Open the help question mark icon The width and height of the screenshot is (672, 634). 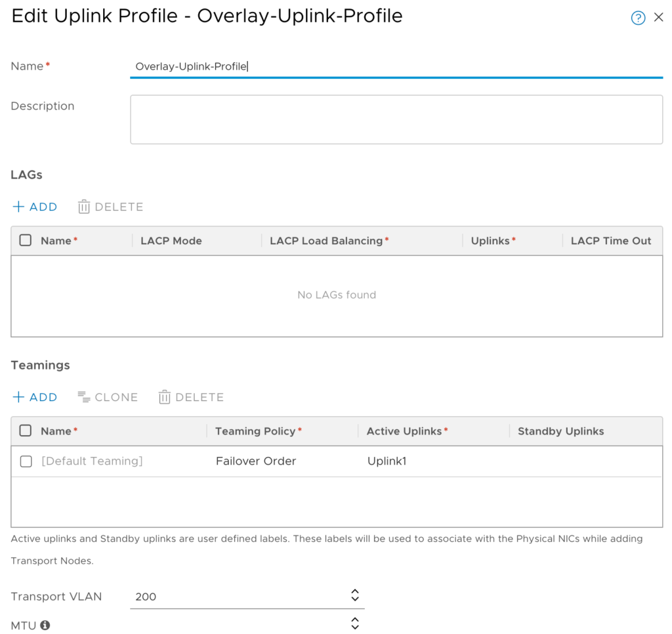click(638, 18)
